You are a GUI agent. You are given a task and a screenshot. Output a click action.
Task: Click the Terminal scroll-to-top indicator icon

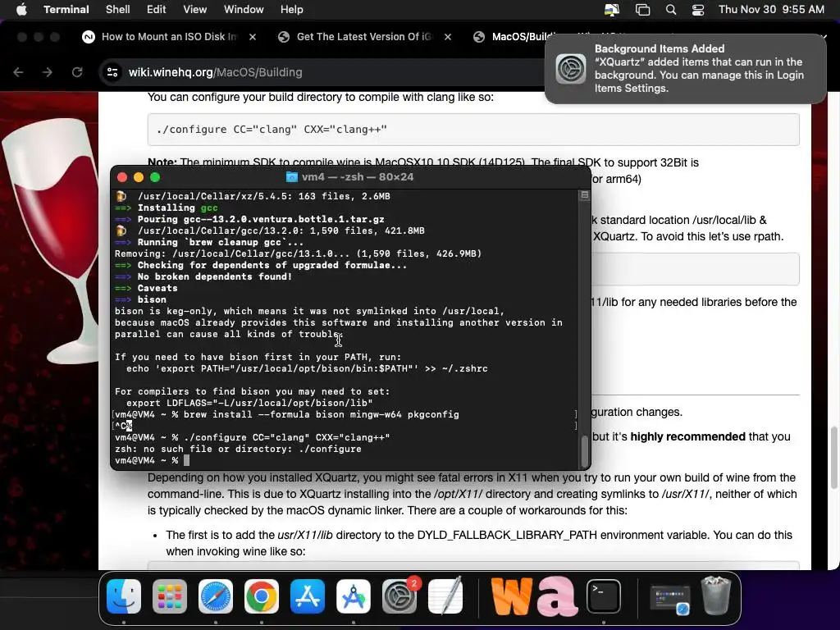coord(584,195)
